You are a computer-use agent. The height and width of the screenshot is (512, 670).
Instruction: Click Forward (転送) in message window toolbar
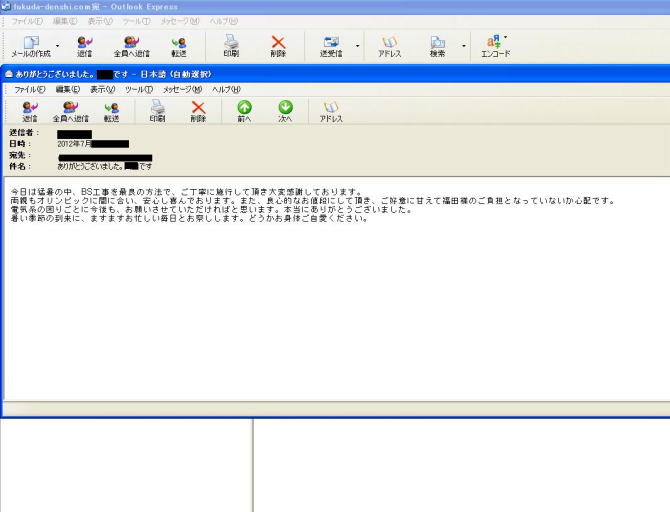112,112
